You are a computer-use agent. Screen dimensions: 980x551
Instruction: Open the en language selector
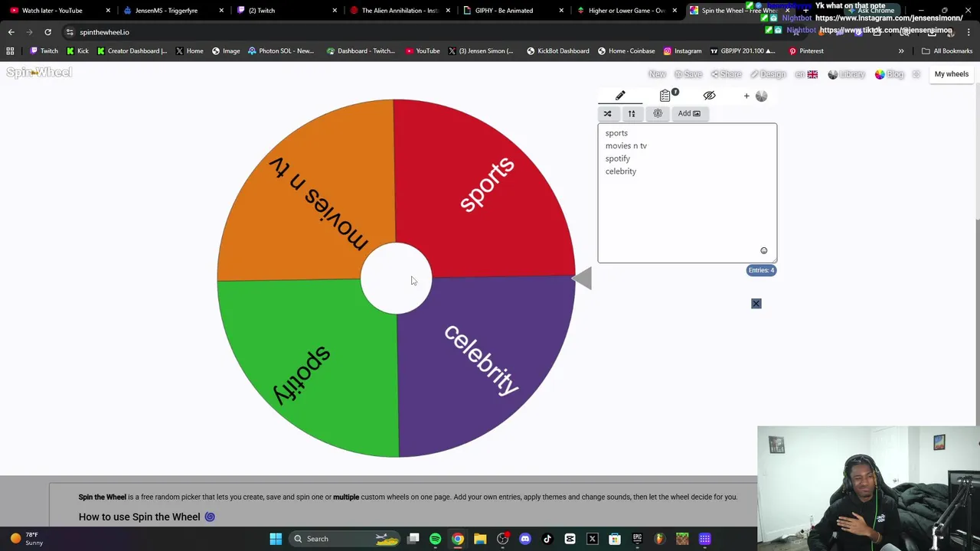click(806, 74)
